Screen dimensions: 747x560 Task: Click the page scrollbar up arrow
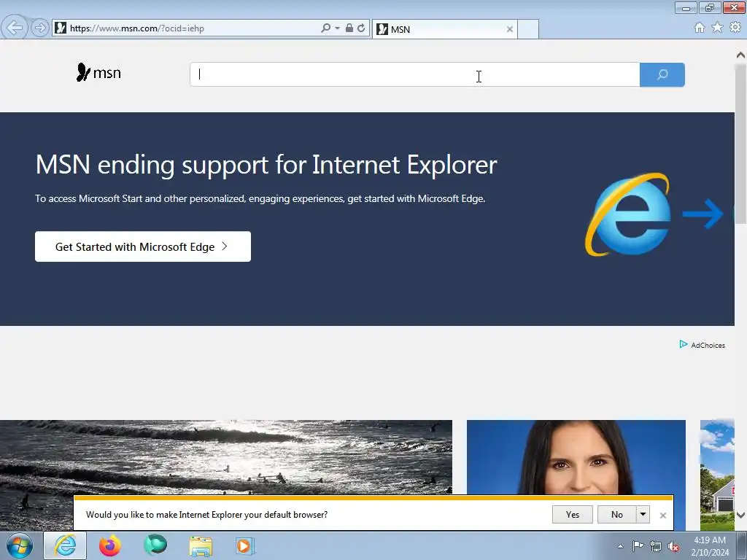[x=741, y=55]
